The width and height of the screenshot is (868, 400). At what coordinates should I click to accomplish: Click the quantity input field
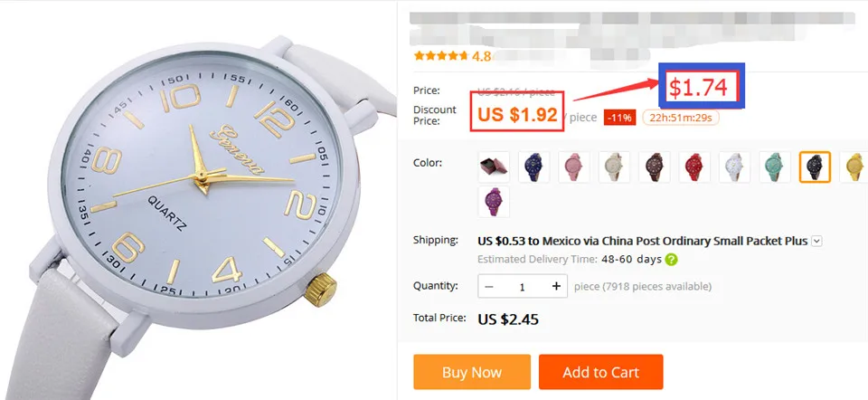coord(523,287)
